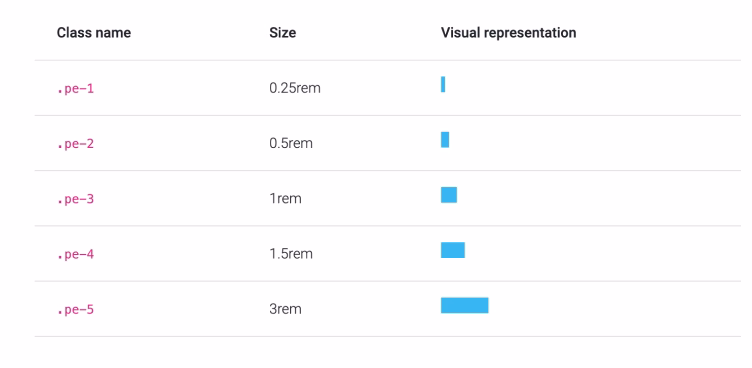Click the .pe-1 class name
Viewport: 752px width, 368px height.
pos(75,89)
